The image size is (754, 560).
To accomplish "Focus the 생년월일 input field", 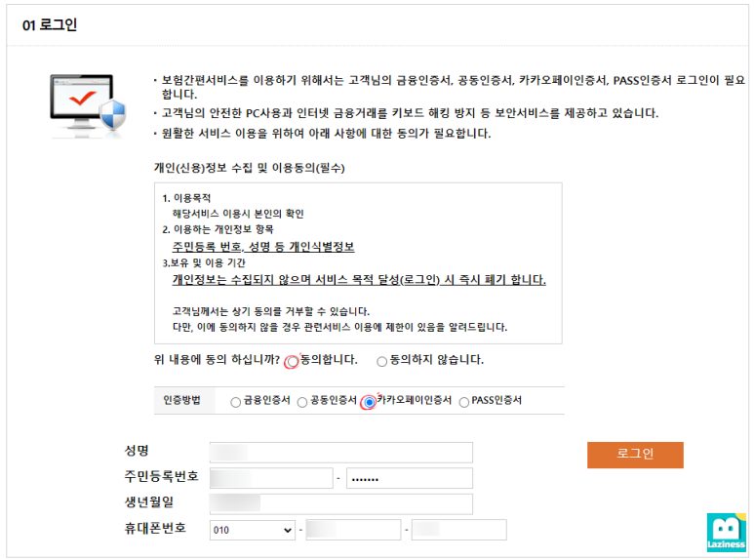I will [341, 503].
